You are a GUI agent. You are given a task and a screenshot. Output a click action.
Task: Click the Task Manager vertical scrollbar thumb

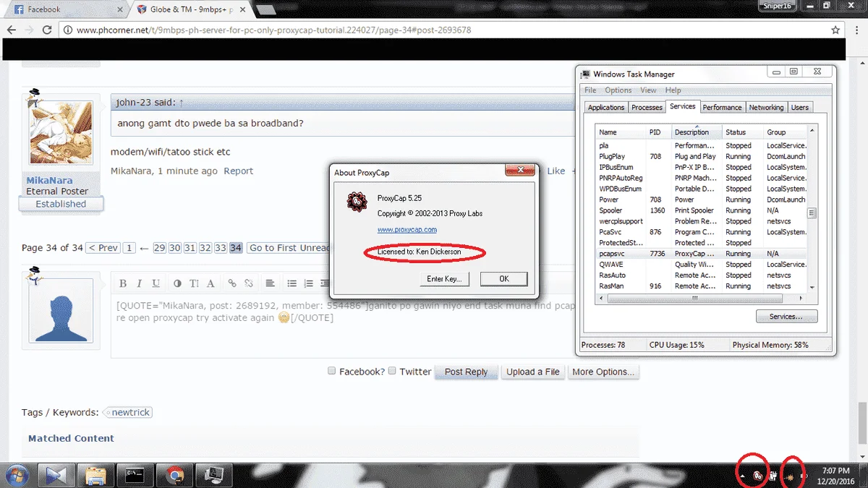(x=812, y=213)
